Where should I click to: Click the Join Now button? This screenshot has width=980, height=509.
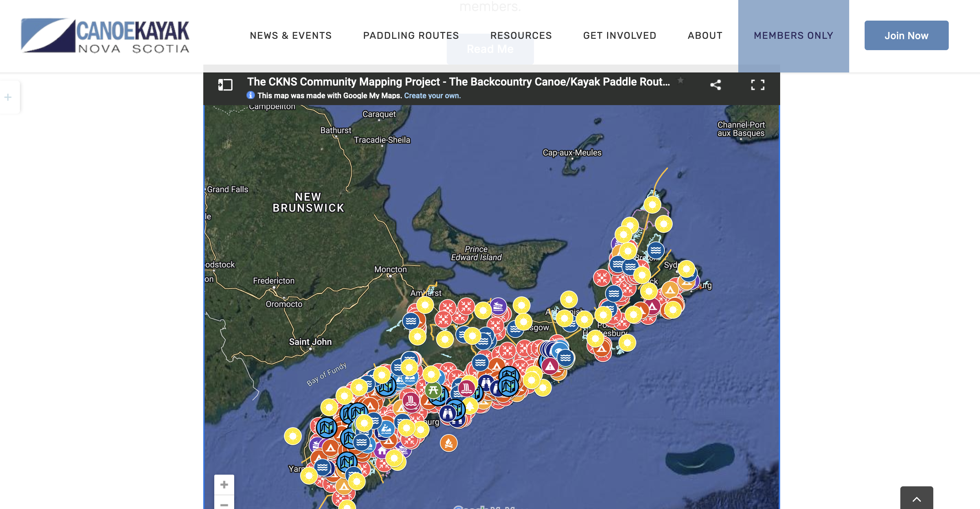(x=906, y=35)
